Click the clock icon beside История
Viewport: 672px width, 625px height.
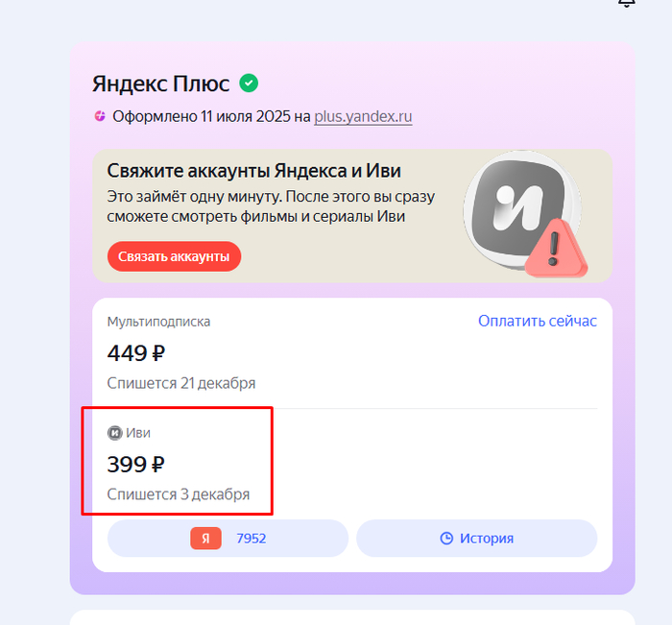[446, 539]
